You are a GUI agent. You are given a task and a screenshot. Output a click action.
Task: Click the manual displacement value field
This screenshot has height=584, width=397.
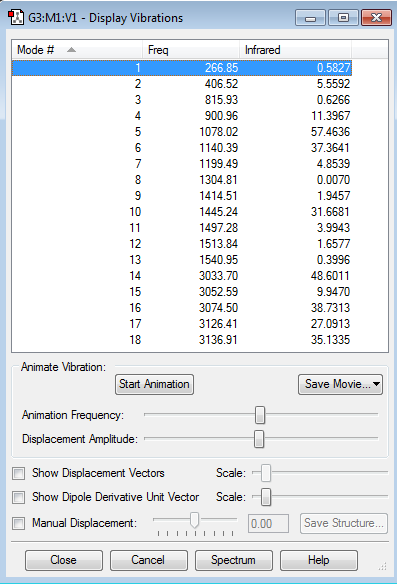click(x=268, y=524)
